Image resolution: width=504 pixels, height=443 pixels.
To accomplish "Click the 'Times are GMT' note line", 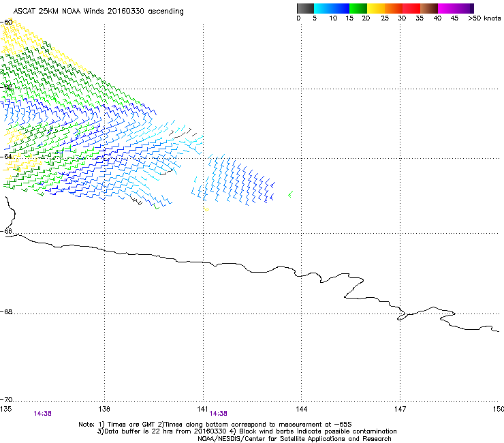I will [215, 425].
